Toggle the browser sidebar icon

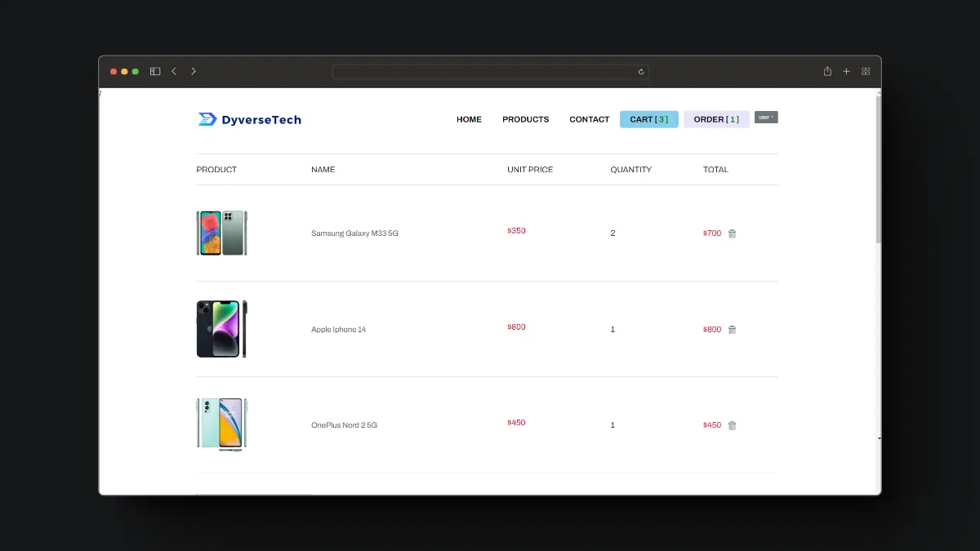click(x=155, y=71)
